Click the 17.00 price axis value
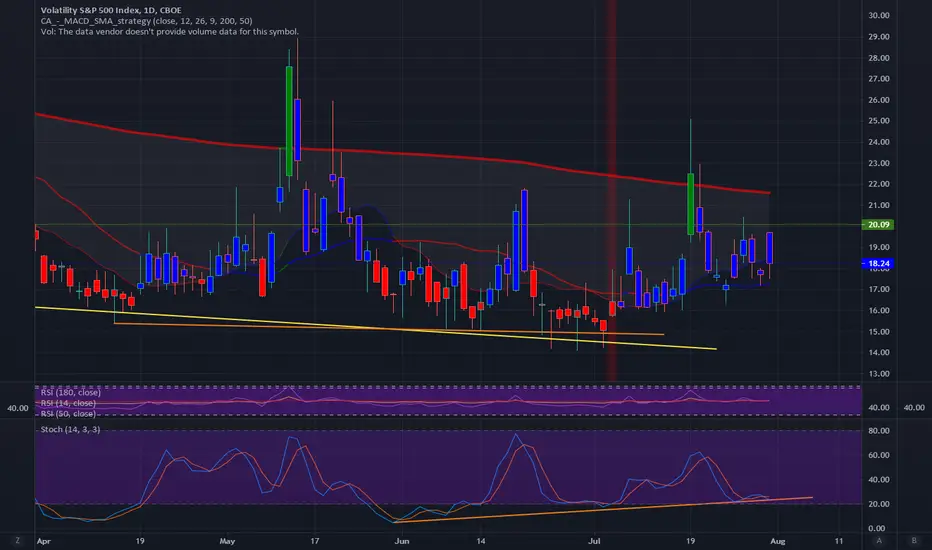The image size is (932, 550). point(879,290)
